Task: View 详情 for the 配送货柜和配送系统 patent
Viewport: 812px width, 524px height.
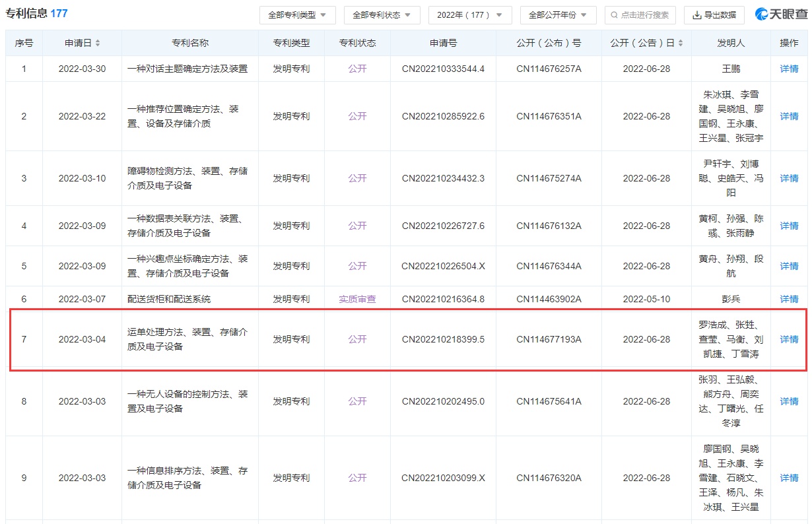Action: [x=789, y=299]
